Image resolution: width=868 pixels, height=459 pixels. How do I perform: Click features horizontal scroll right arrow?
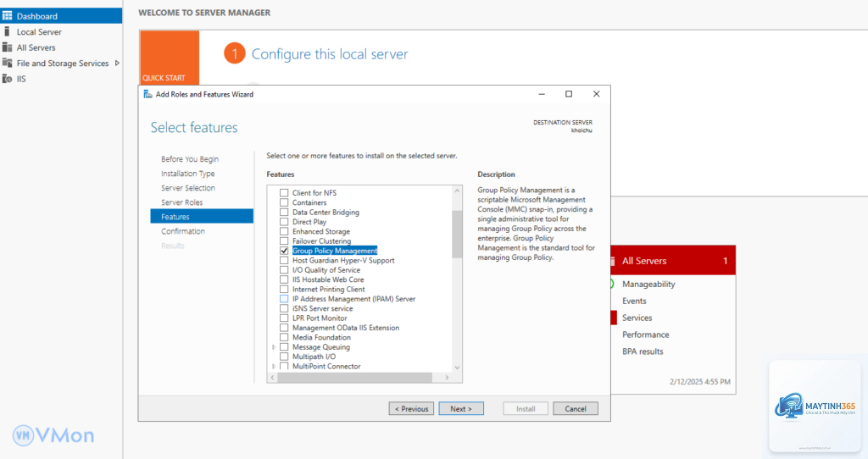447,378
